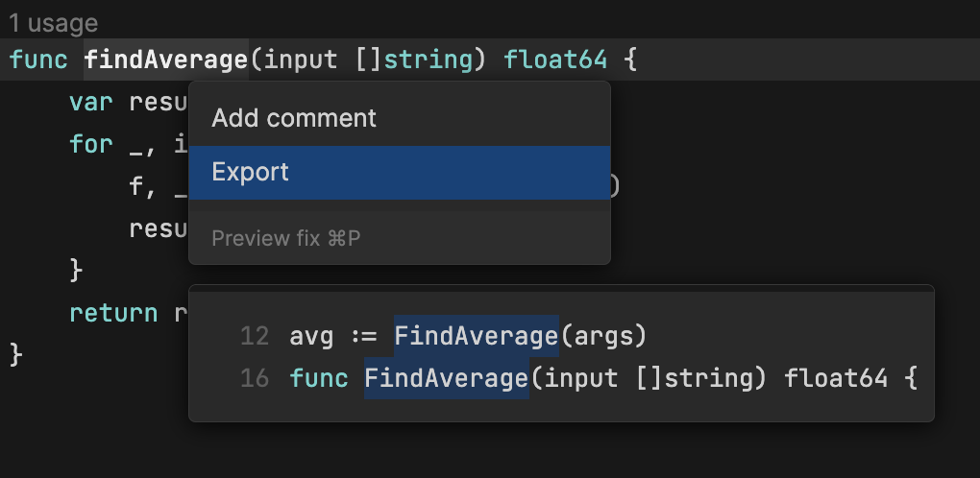Click the return keyword in the function
980x478 pixels.
pos(113,313)
